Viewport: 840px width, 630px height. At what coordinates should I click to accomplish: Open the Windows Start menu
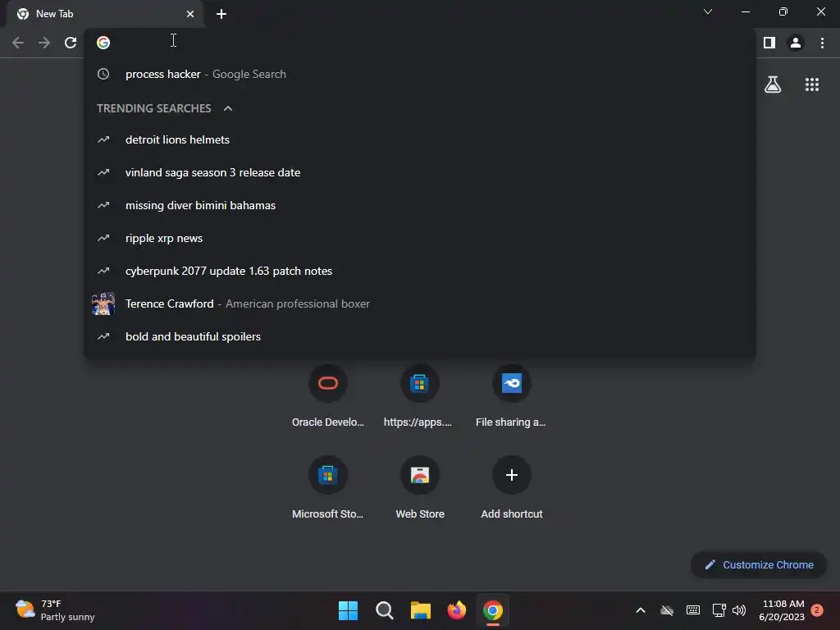[x=348, y=610]
